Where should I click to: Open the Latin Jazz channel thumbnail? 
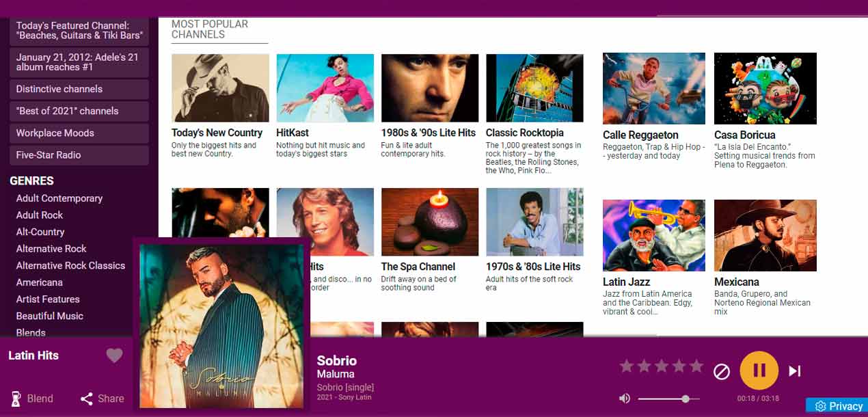[654, 235]
